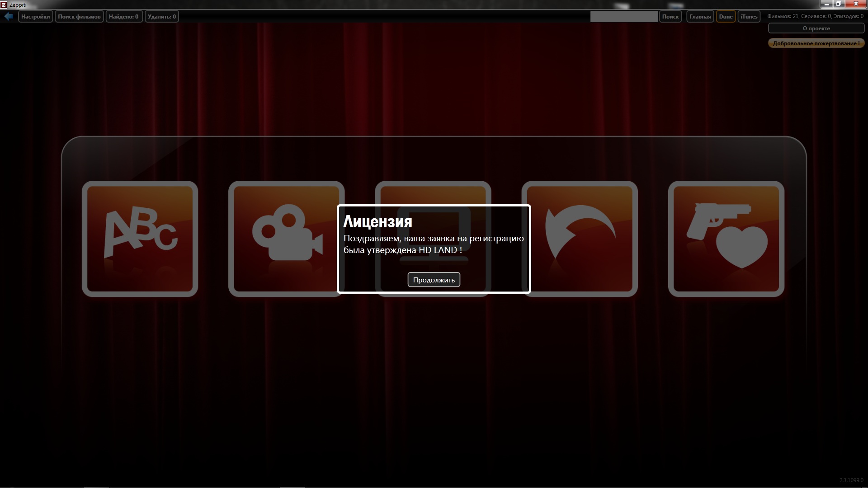The width and height of the screenshot is (868, 488).
Task: Switch to the Главная tab
Action: click(x=700, y=17)
